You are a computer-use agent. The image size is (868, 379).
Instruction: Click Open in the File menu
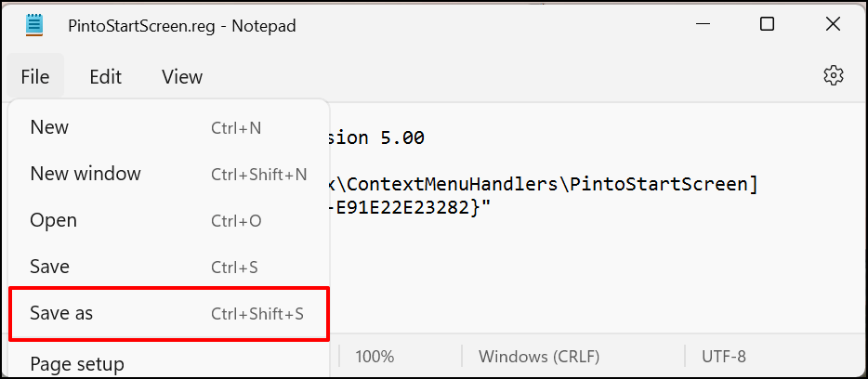tap(54, 220)
